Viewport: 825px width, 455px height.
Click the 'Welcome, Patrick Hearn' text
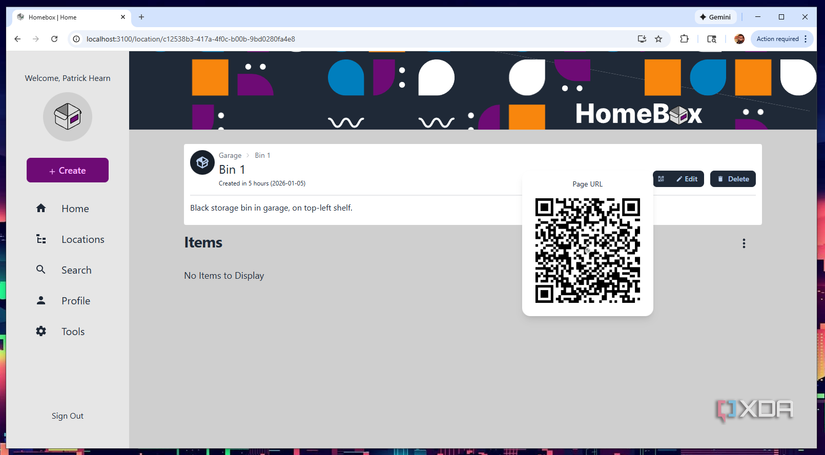pyautogui.click(x=67, y=78)
